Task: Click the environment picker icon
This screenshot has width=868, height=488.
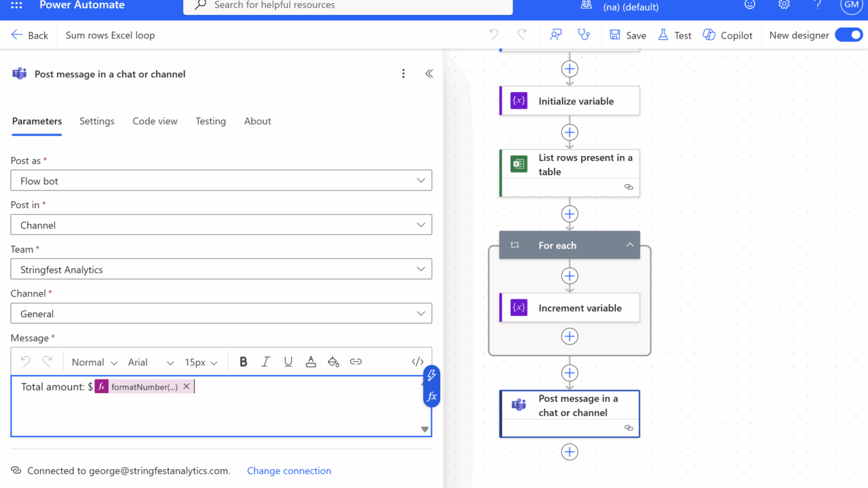Action: pyautogui.click(x=586, y=5)
